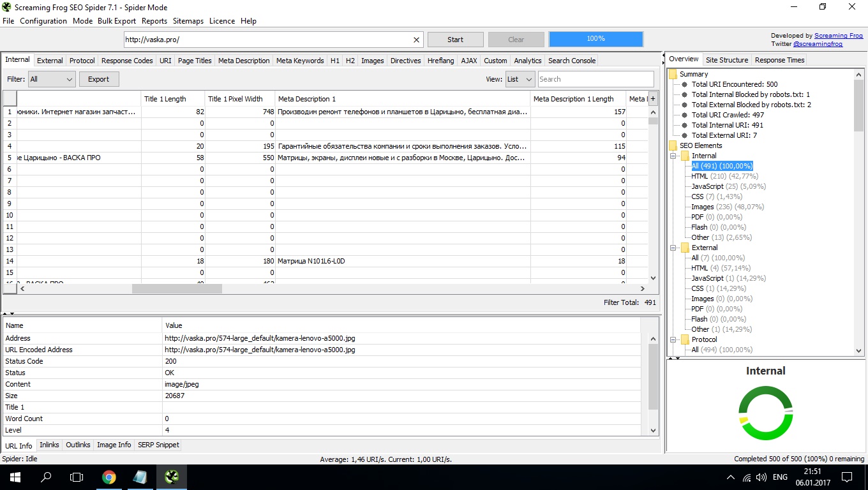Open the notification center icon
This screenshot has width=868, height=490.
847,477
